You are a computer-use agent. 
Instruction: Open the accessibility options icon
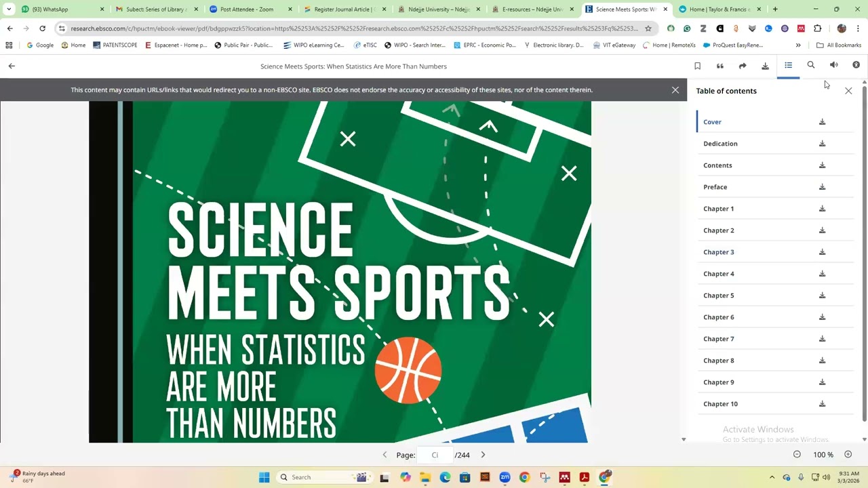[x=856, y=65]
